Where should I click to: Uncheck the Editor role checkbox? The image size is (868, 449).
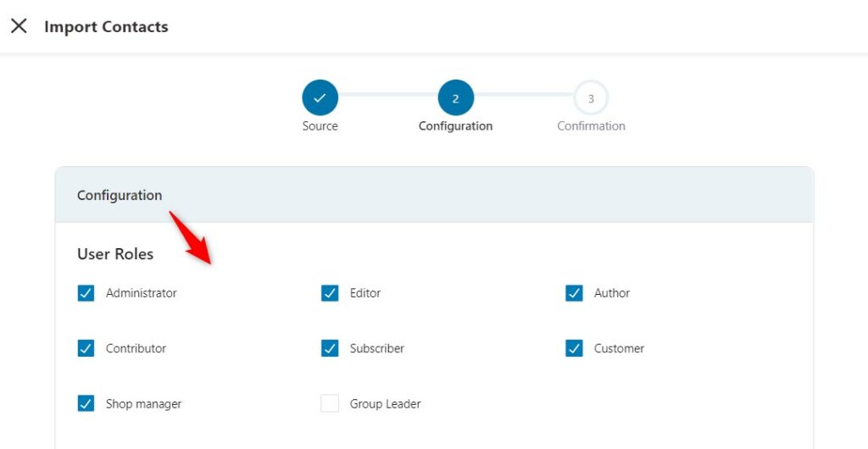(x=330, y=293)
